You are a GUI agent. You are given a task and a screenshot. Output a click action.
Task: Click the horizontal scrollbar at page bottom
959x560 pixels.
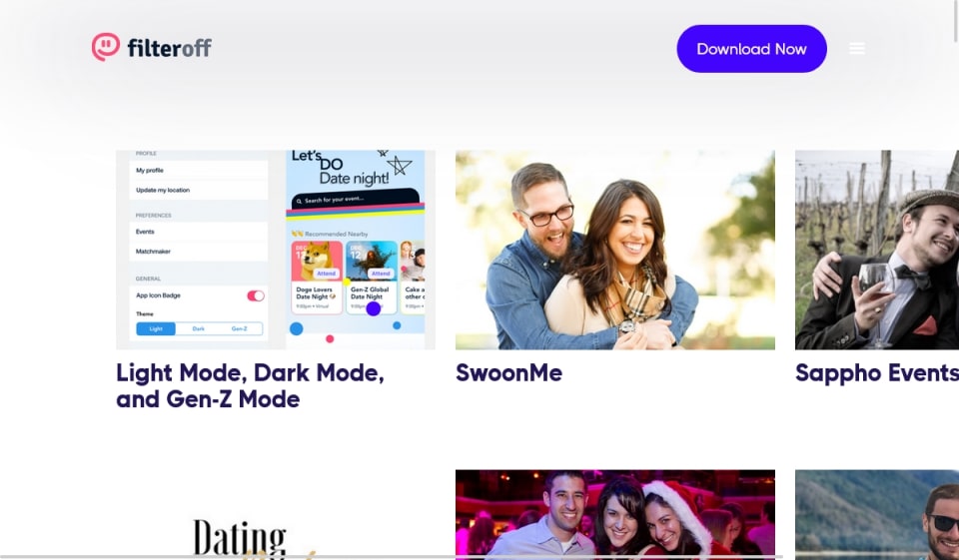coord(392,558)
